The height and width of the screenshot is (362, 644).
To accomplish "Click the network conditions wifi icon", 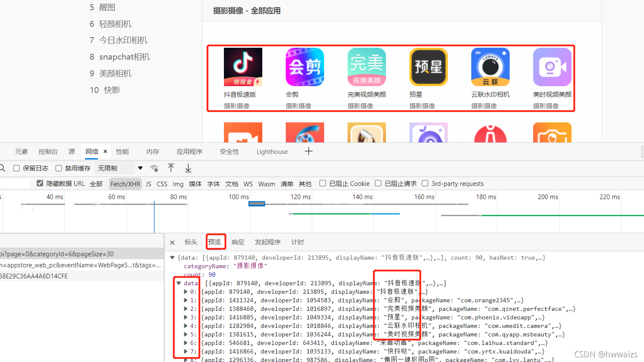I will pos(154,168).
